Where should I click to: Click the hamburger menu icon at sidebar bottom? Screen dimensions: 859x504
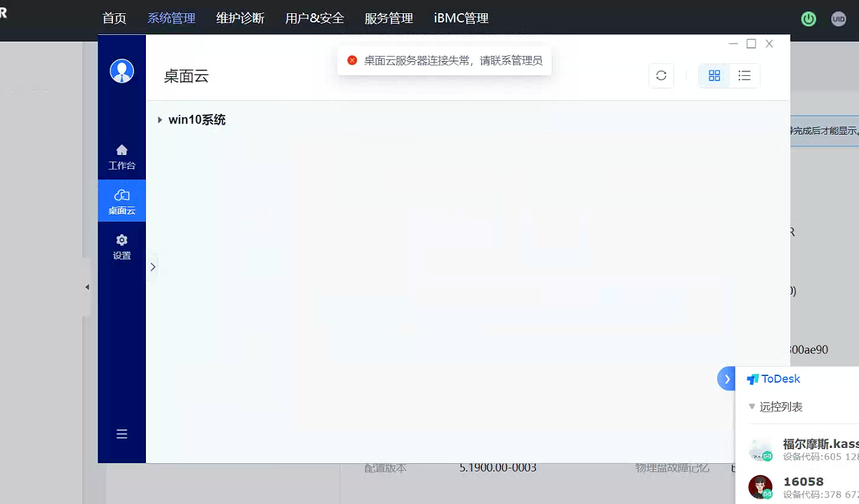pos(121,434)
